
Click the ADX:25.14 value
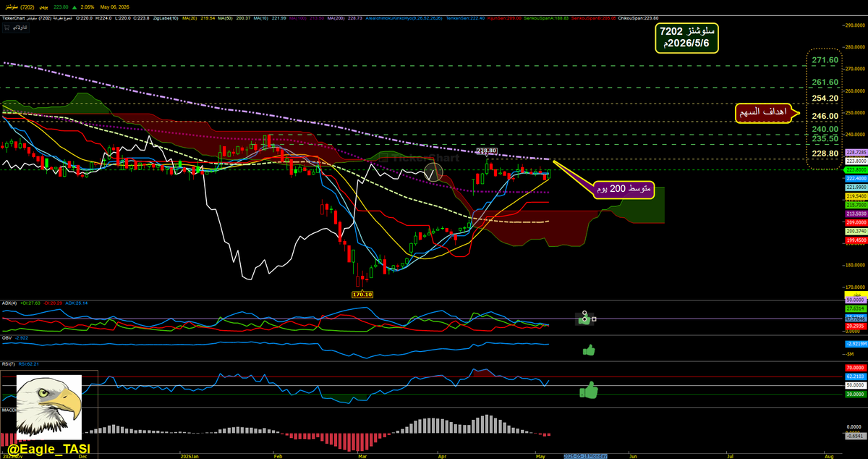coord(76,303)
